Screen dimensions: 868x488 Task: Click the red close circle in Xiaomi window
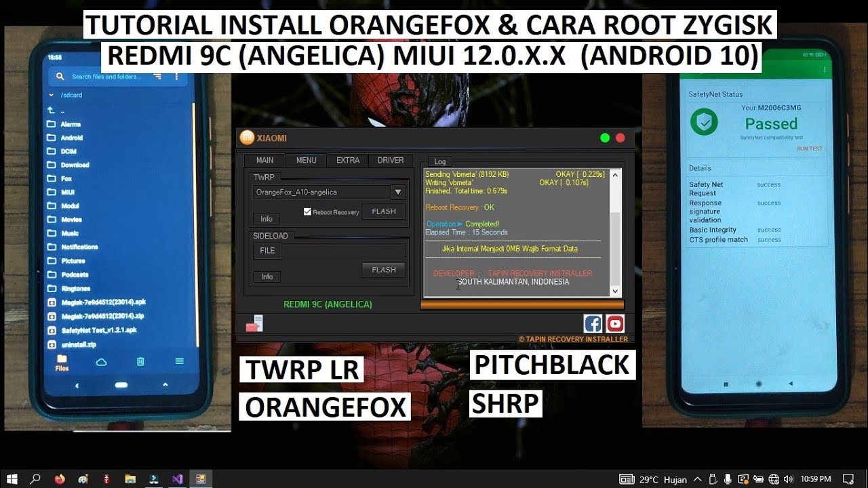pyautogui.click(x=620, y=138)
